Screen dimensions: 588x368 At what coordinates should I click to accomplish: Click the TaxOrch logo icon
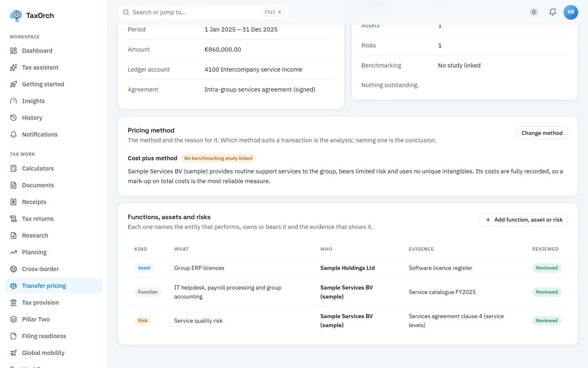coord(16,16)
